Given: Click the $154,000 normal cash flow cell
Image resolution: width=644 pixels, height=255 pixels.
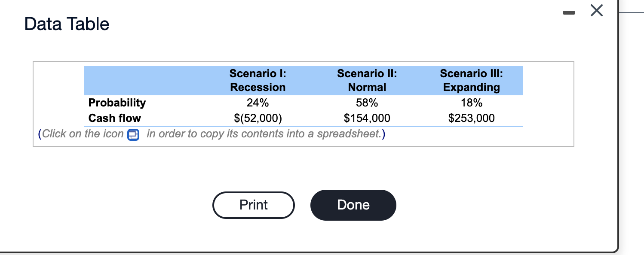Looking at the screenshot, I should 367,118.
